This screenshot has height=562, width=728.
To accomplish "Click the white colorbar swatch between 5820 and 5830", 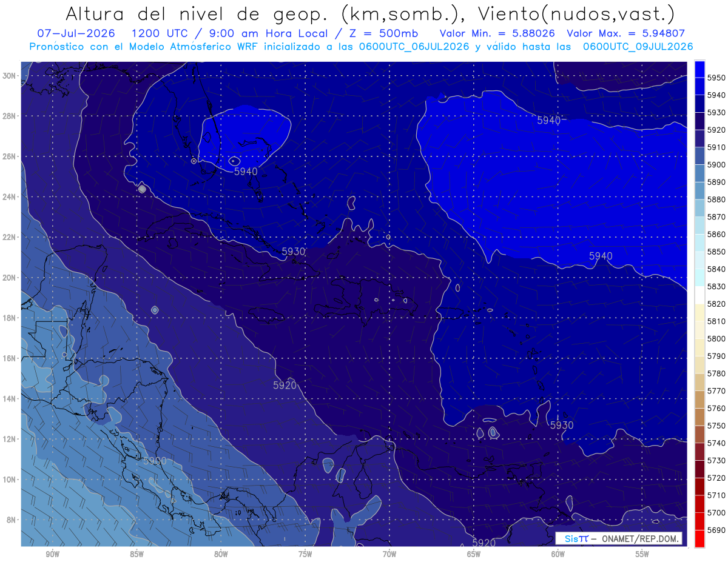I will 699,295.
